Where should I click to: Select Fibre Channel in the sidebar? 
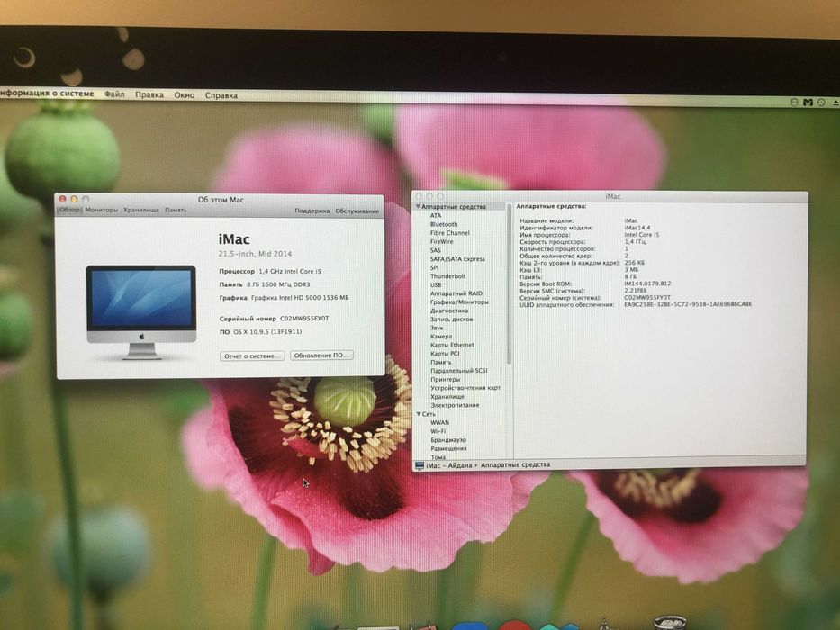click(449, 233)
